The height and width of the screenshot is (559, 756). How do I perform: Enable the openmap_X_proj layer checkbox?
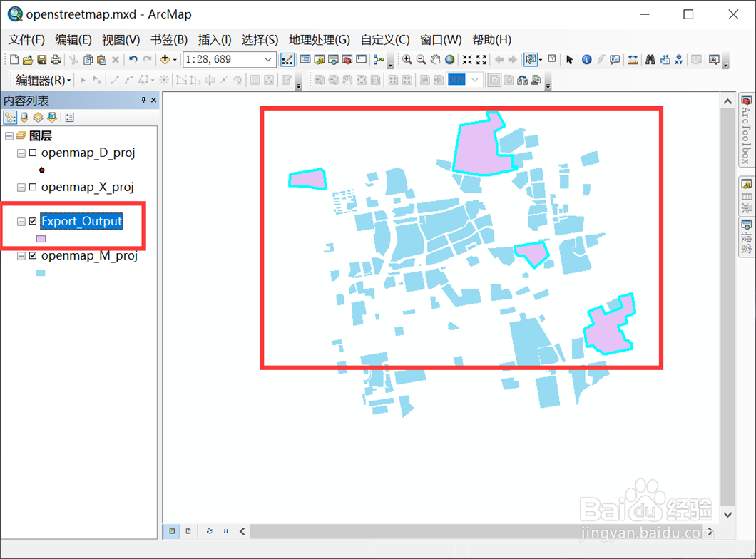coord(33,187)
